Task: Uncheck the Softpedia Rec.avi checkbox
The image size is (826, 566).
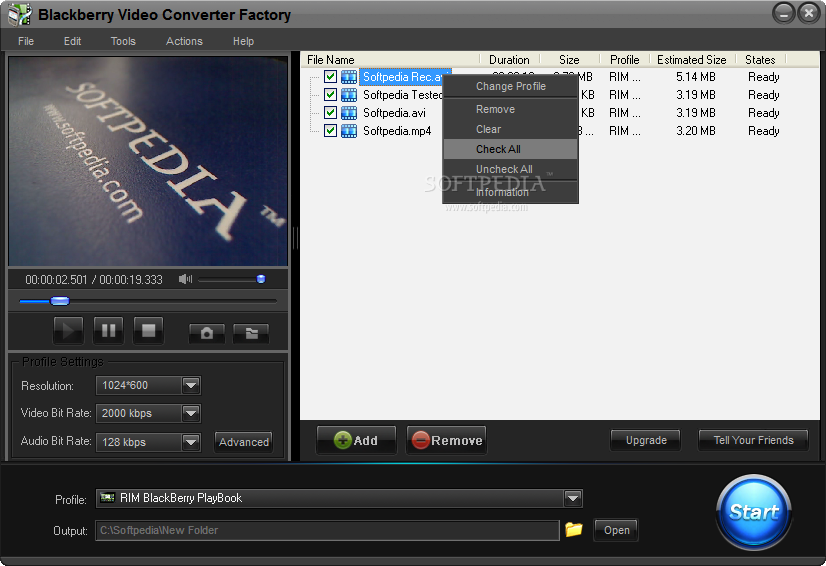Action: pos(330,76)
